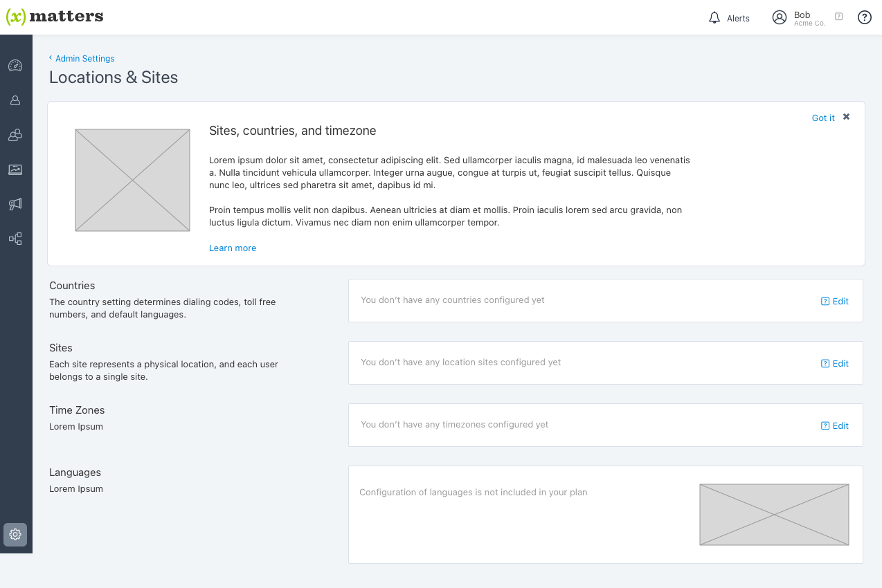Click the xMatters logo
This screenshot has height=588, width=882.
[55, 17]
